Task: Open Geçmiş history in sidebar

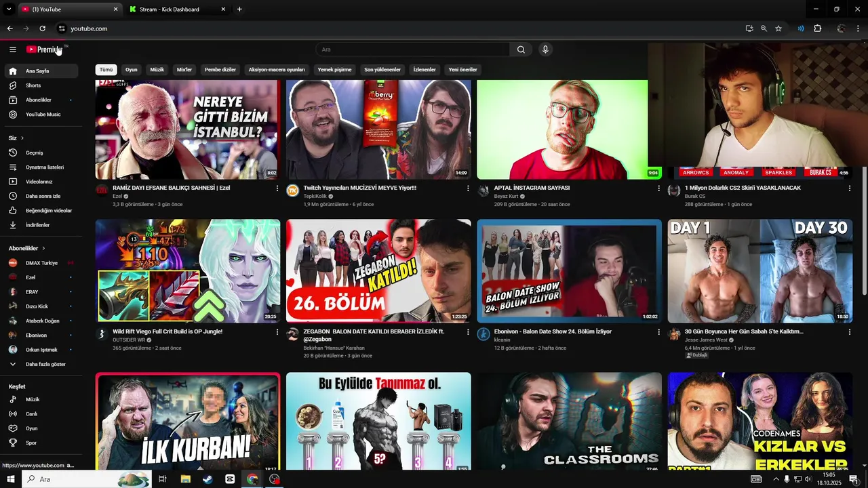Action: pos(41,152)
